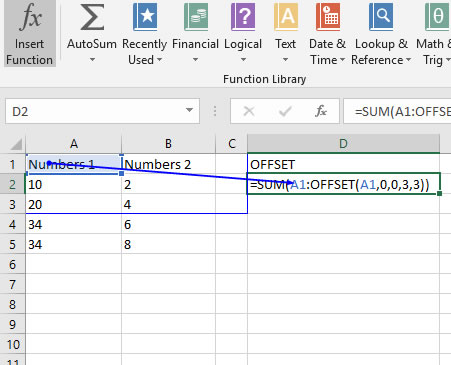451x365 pixels.
Task: Expand the Logical dropdown arrow
Action: point(243,60)
